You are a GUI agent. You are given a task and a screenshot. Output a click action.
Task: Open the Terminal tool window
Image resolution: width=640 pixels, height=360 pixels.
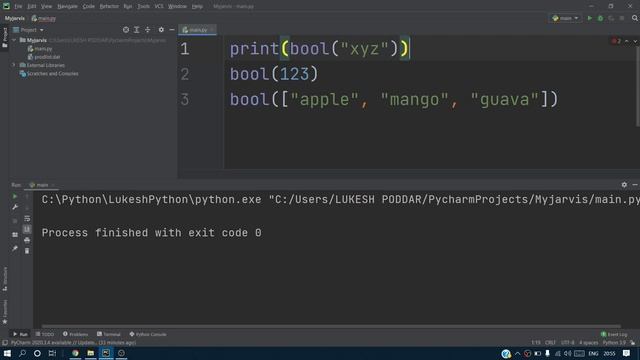(109, 334)
